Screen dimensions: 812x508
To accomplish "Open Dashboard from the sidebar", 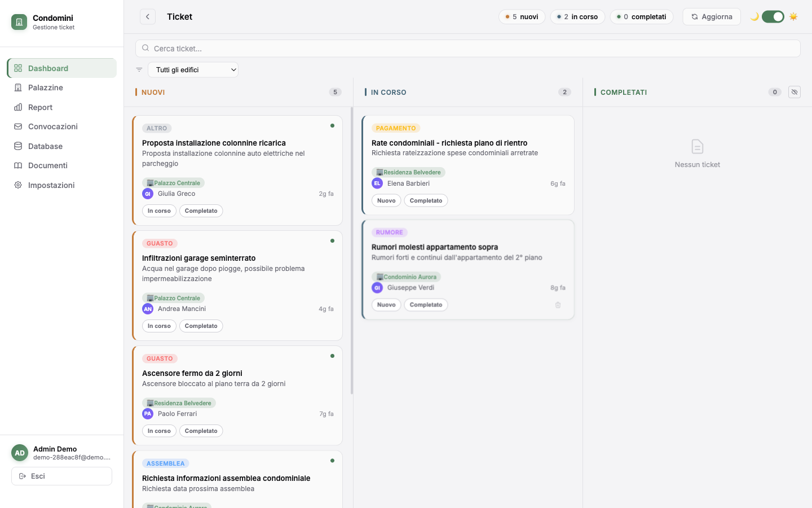I will click(62, 68).
